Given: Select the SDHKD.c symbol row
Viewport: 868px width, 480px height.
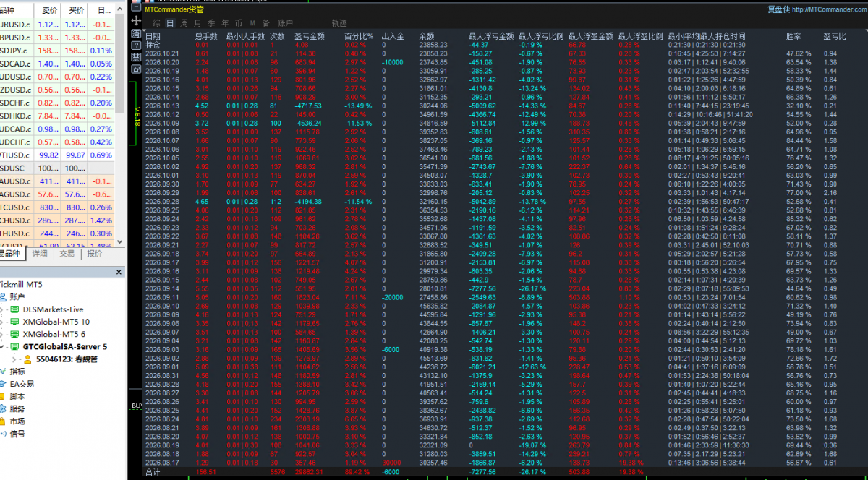Looking at the screenshot, I should point(57,116).
